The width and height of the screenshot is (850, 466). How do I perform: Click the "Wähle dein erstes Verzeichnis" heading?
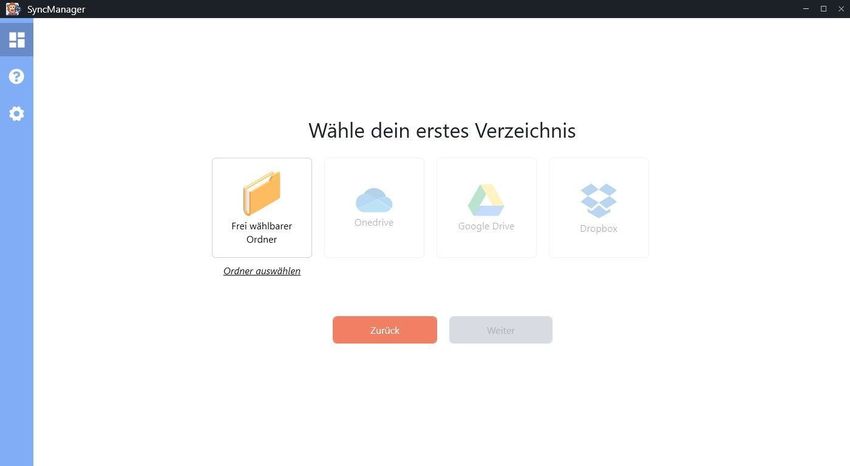[x=442, y=131]
